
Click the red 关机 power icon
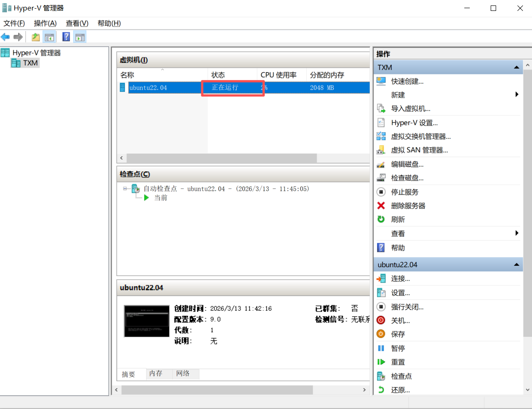(x=381, y=320)
